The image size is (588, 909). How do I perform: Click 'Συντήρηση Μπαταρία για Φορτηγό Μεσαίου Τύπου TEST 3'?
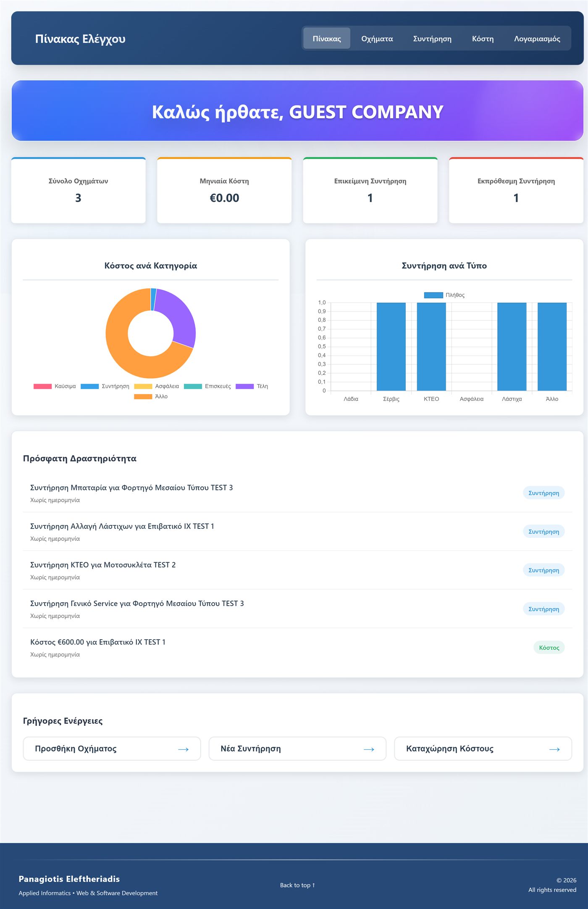(131, 487)
